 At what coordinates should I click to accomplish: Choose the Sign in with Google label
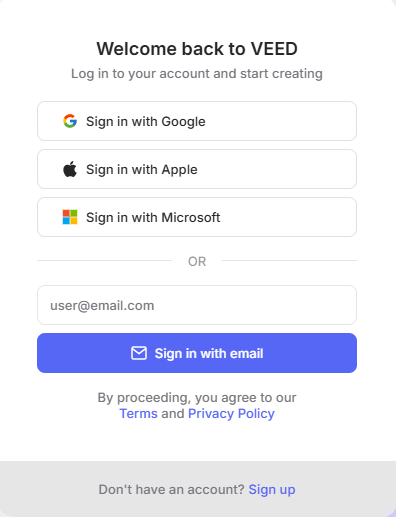pos(146,122)
